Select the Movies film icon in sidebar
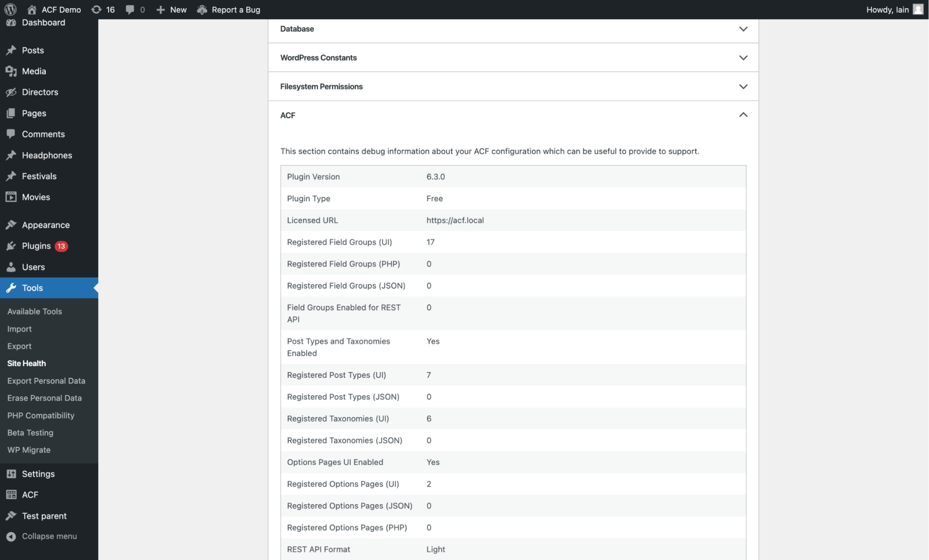929x560 pixels. [12, 197]
